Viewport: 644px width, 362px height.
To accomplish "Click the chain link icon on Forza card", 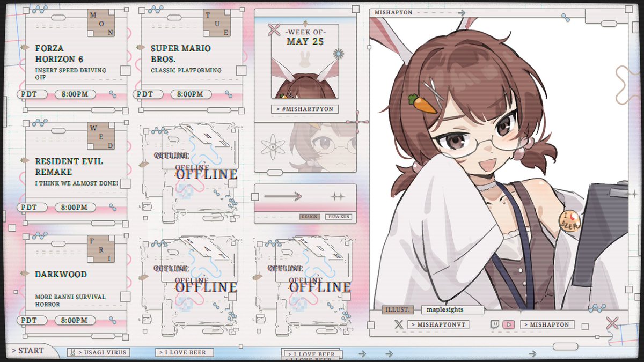I will click(113, 94).
